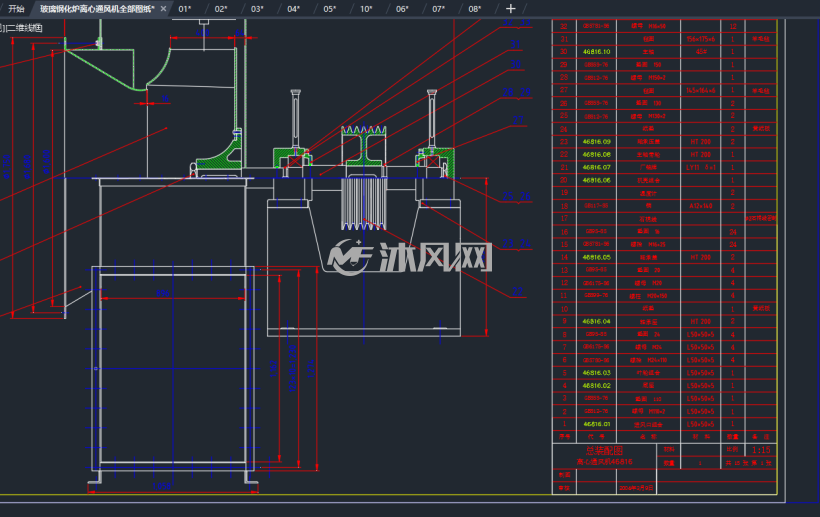Screen dimensions: 820x517
Task: Switch to the 开始 tab
Action: click(x=16, y=9)
